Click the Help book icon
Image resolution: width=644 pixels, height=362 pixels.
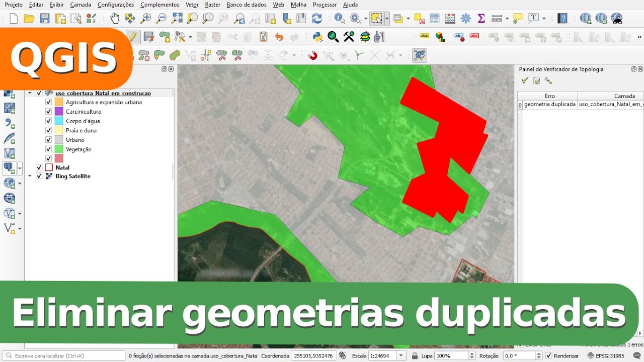562,19
